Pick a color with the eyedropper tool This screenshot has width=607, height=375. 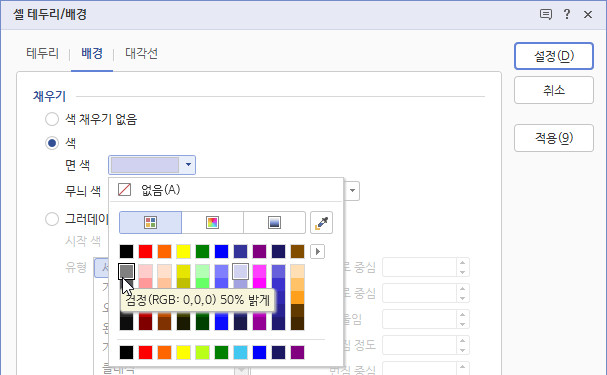click(x=321, y=223)
